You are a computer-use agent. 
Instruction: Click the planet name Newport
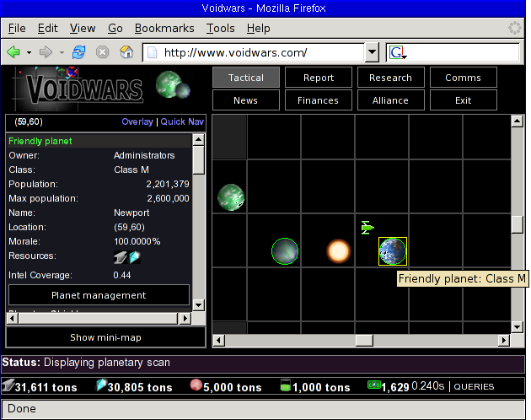tap(131, 213)
